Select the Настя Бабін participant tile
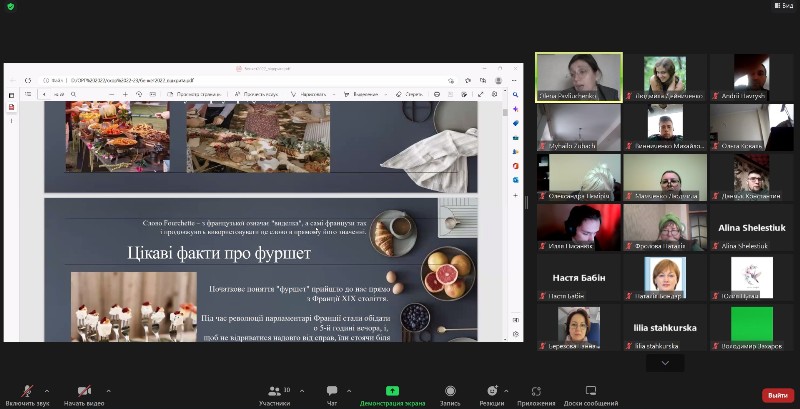This screenshot has width=800, height=409. 579,277
